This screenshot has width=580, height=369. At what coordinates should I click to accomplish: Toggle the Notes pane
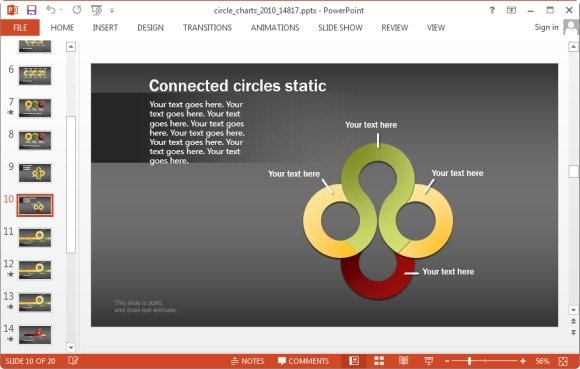[x=247, y=361]
